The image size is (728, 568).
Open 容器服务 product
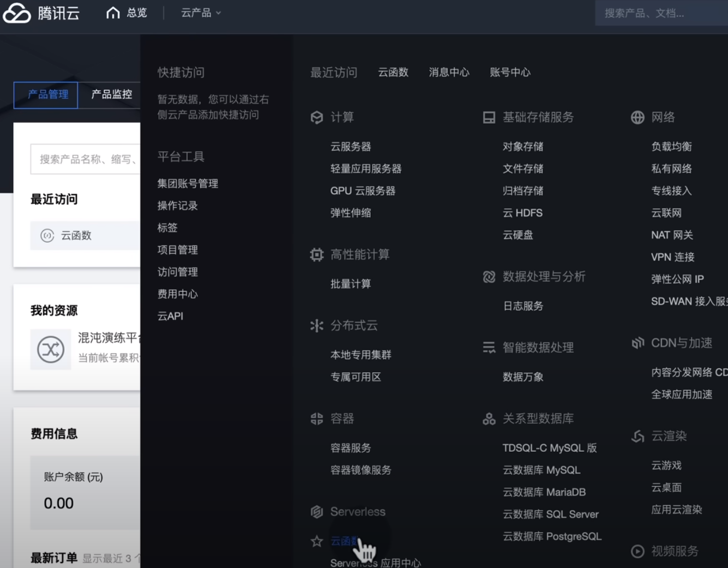351,448
